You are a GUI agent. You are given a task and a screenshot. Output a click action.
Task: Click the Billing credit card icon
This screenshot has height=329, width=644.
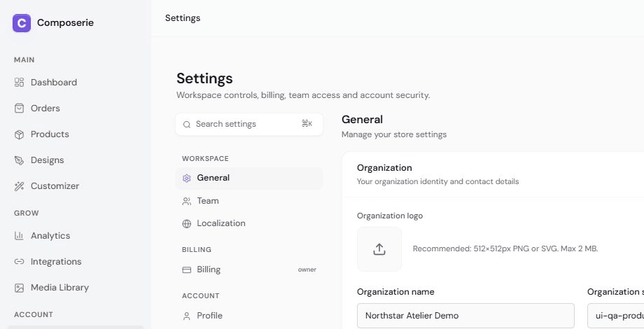(186, 270)
